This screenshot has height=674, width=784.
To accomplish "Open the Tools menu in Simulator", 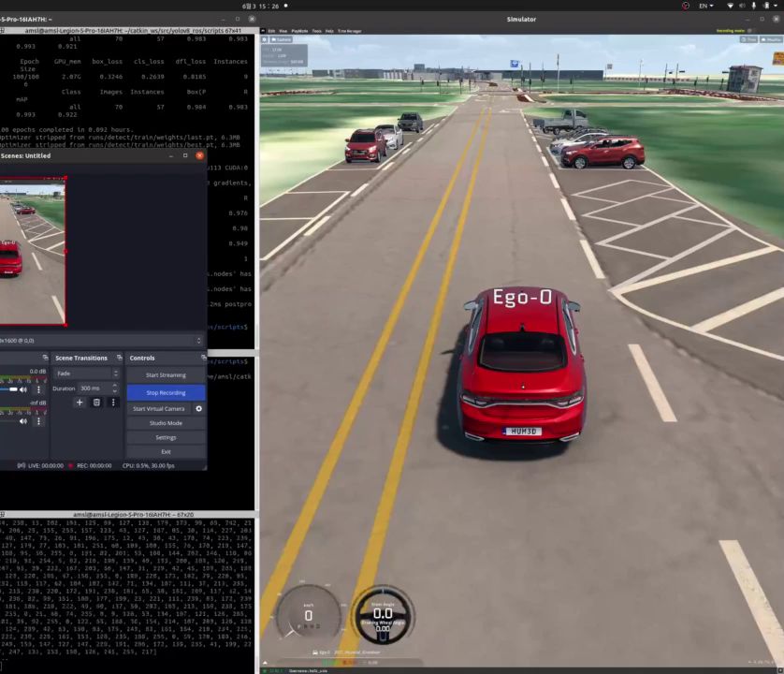I will tap(317, 32).
